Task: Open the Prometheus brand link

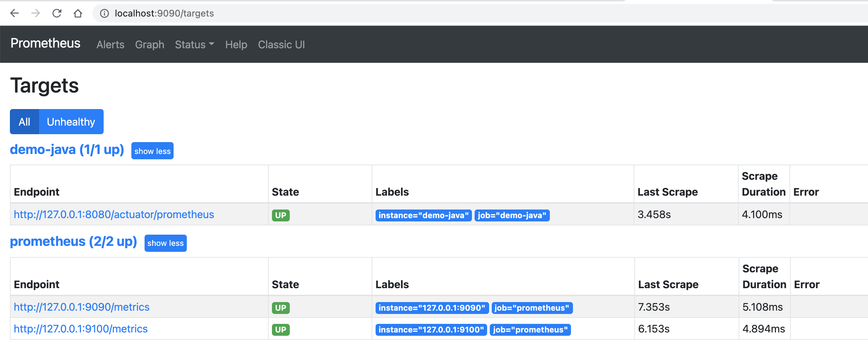Action: point(46,43)
